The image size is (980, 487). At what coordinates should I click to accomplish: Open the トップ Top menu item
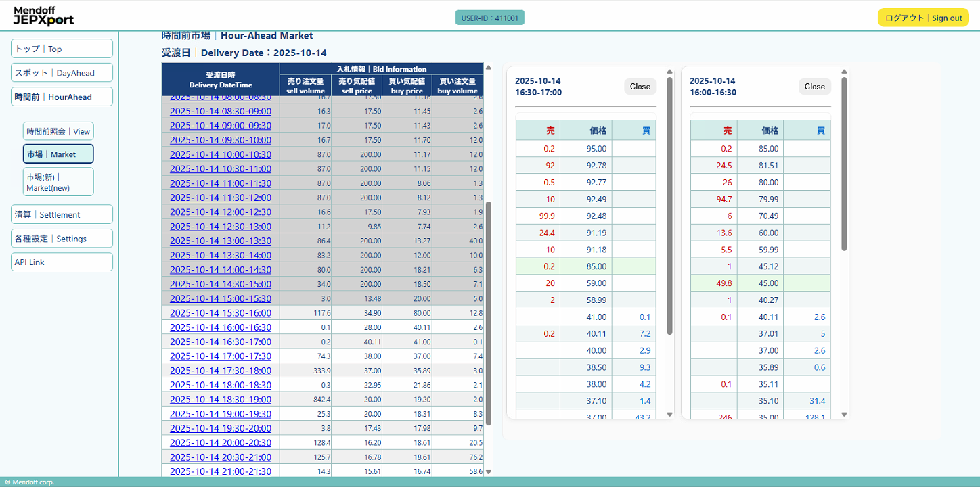coord(62,49)
